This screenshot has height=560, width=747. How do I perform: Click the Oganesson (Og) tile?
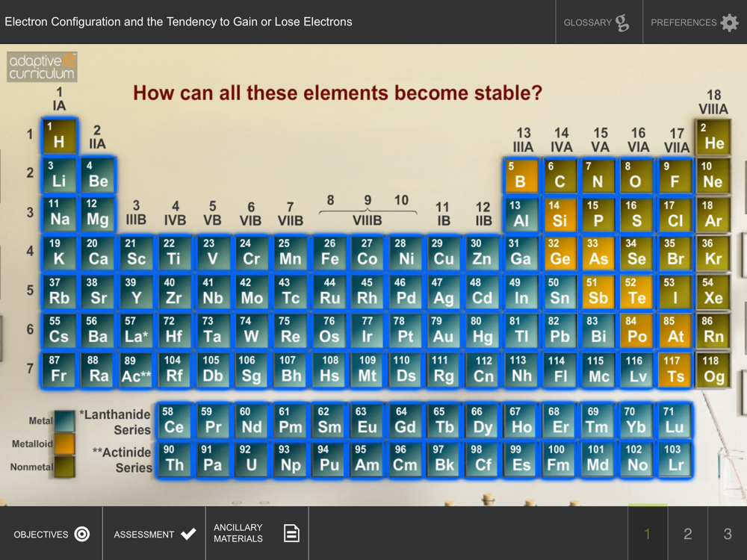click(x=713, y=370)
